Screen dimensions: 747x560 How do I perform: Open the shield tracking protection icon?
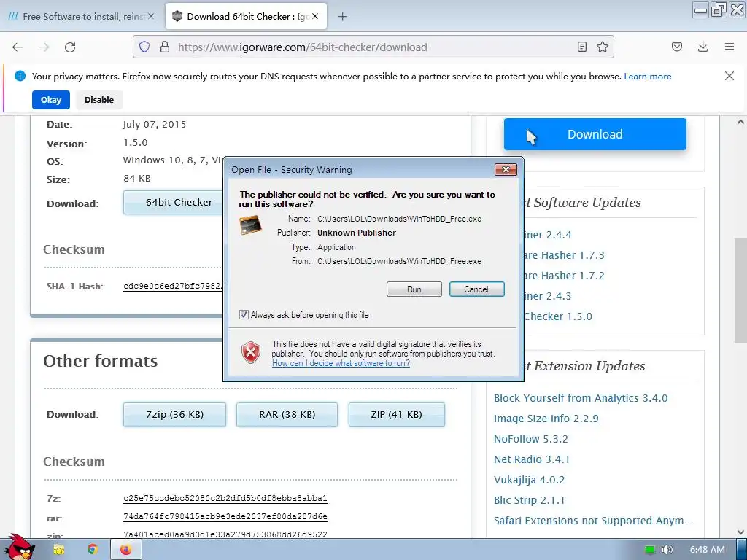144,47
